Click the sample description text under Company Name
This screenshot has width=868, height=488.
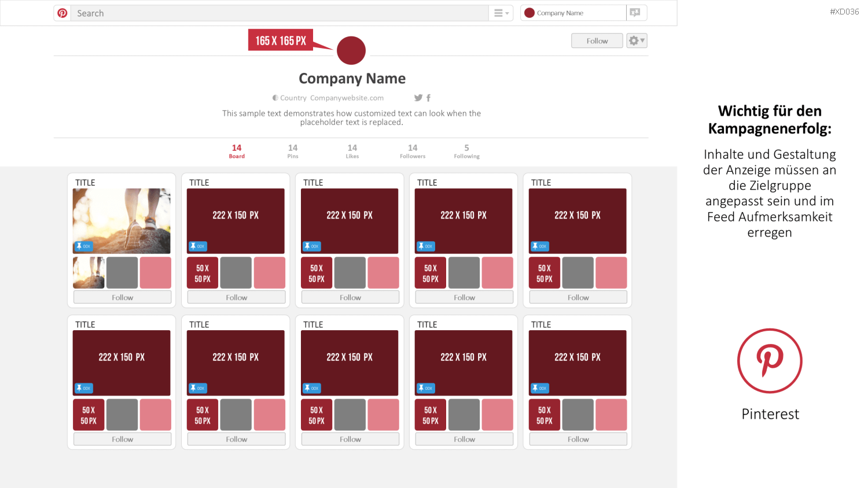(351, 118)
